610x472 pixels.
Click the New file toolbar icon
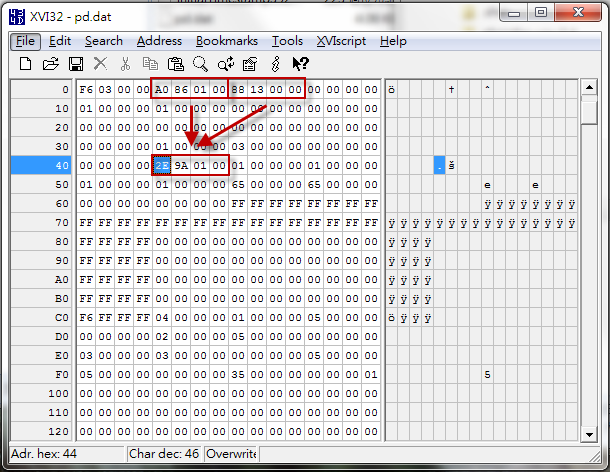click(26, 63)
